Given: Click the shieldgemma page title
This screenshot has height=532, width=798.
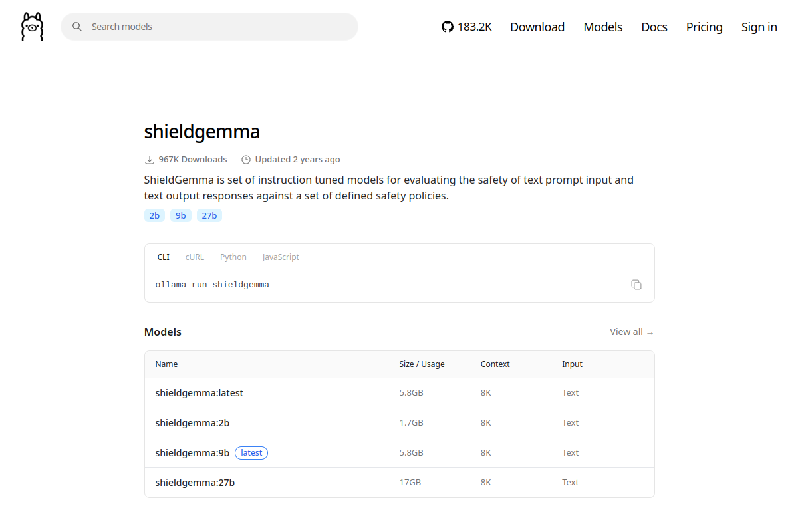Looking at the screenshot, I should [202, 131].
